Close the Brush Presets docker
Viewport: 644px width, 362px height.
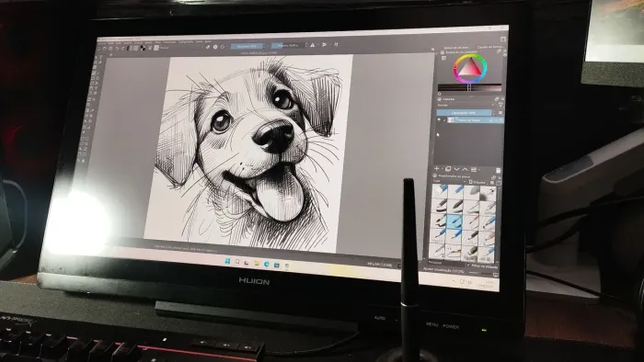pos(500,178)
